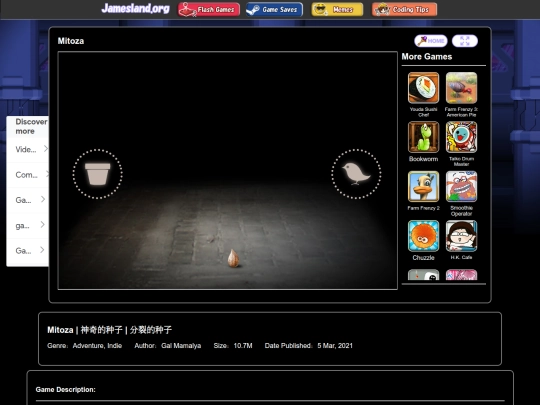Image resolution: width=540 pixels, height=405 pixels.
Task: Click the Taiko Drum Master label
Action: 461,161
